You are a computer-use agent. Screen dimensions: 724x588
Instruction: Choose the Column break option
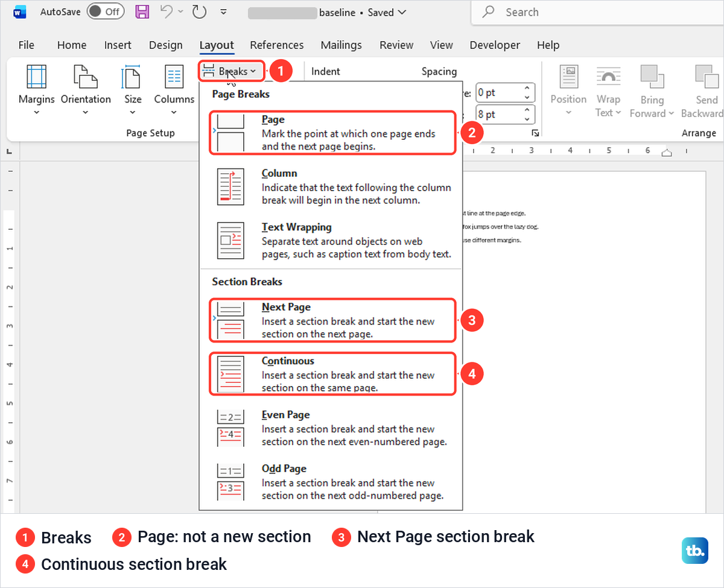(332, 186)
